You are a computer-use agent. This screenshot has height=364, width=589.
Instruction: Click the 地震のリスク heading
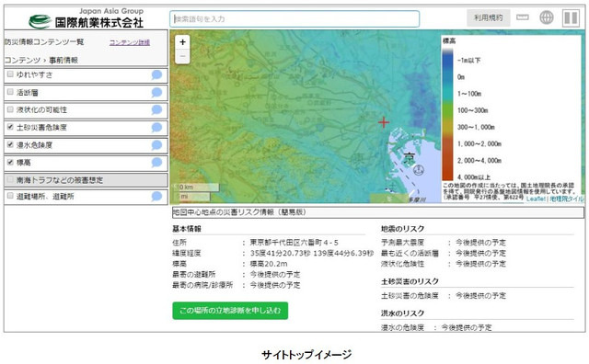403,229
